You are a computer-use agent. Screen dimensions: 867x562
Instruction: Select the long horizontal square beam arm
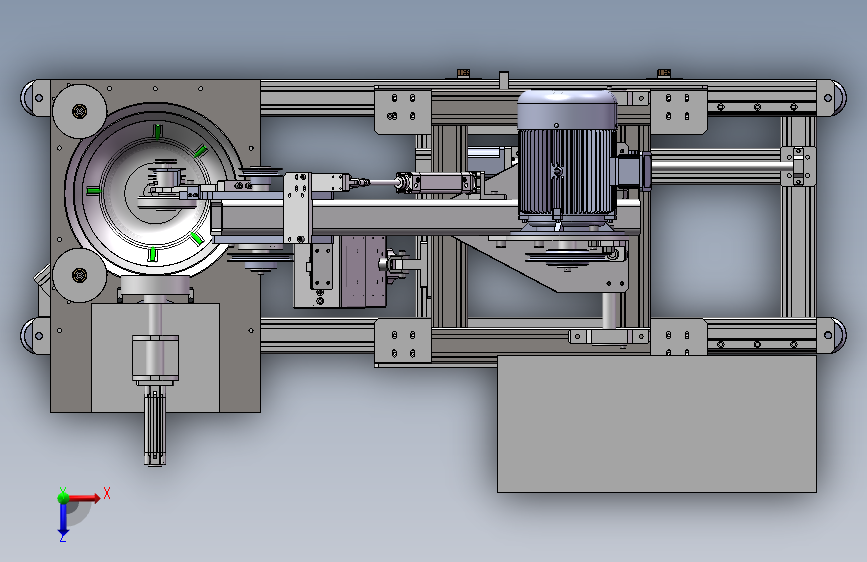tap(425, 218)
